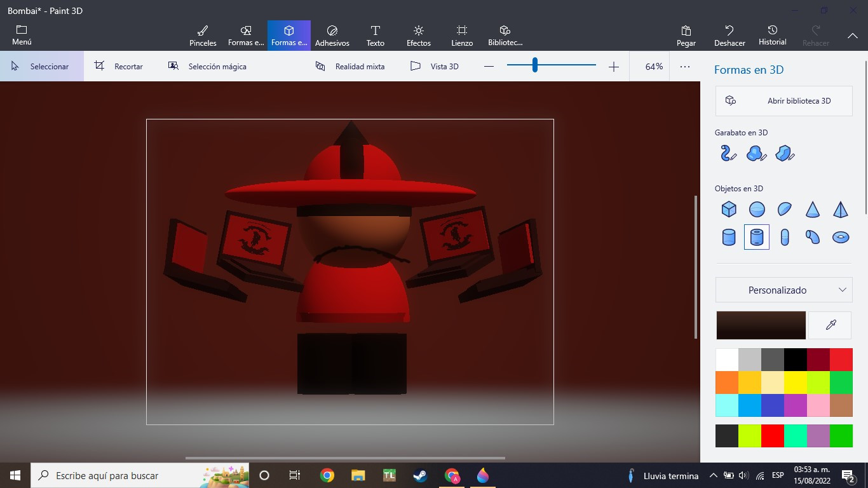Select the 3D cube object
This screenshot has height=488, width=868.
click(x=729, y=209)
